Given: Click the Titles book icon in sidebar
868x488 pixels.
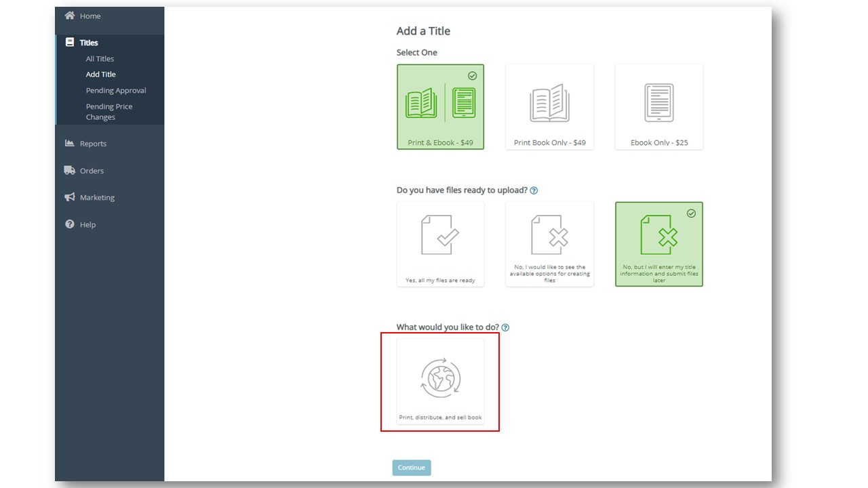Looking at the screenshot, I should [69, 42].
